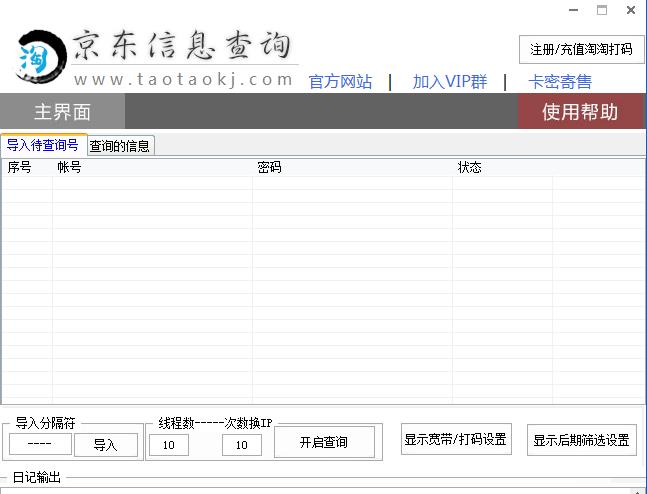
Task: Open the 卡密寄售 link
Action: point(560,82)
